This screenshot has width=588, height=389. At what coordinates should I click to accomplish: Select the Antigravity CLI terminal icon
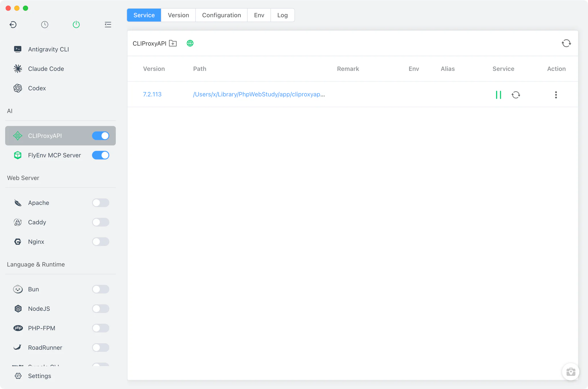click(18, 49)
